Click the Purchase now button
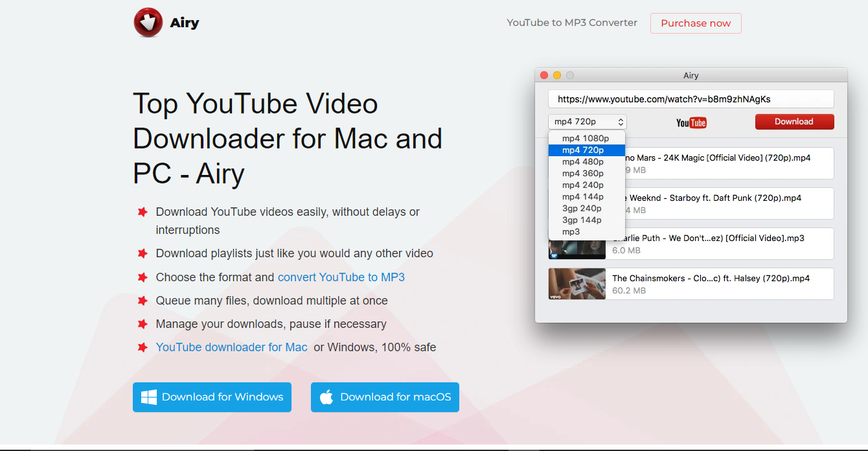 point(696,23)
